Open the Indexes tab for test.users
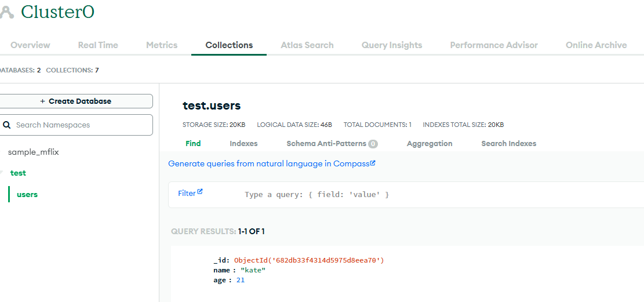Image resolution: width=644 pixels, height=302 pixels. 243,143
